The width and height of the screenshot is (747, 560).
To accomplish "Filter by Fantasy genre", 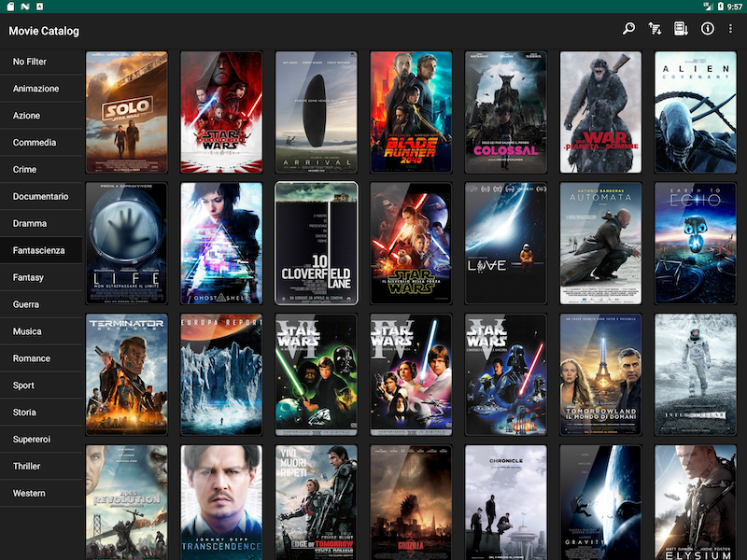I will click(41, 277).
